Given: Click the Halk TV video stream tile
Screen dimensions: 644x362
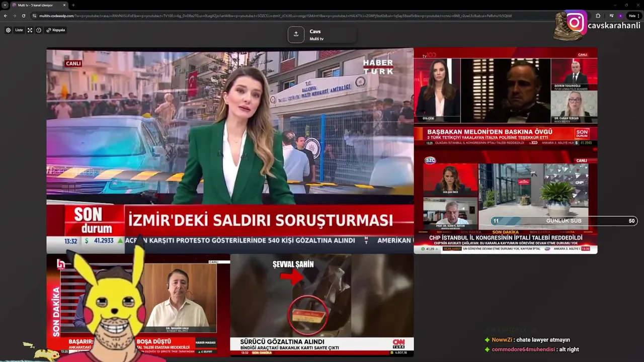Looking at the screenshot, I should click(x=138, y=305).
